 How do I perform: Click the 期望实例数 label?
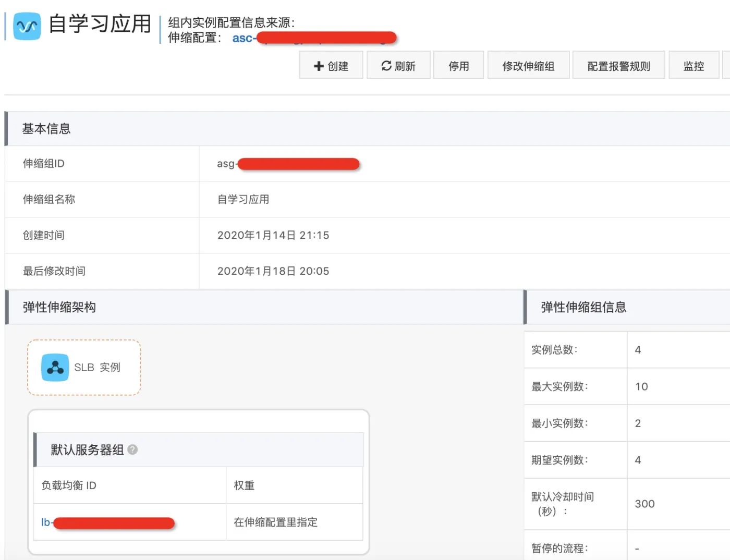(559, 460)
